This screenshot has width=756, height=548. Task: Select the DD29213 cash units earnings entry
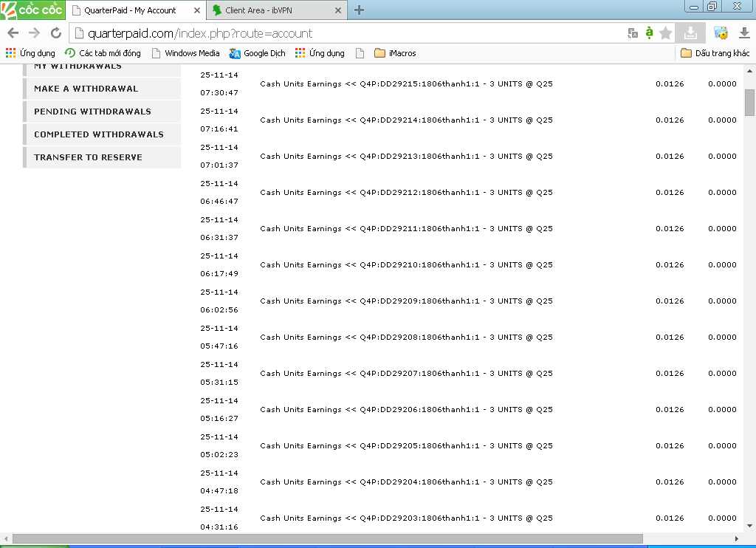pyautogui.click(x=406, y=157)
